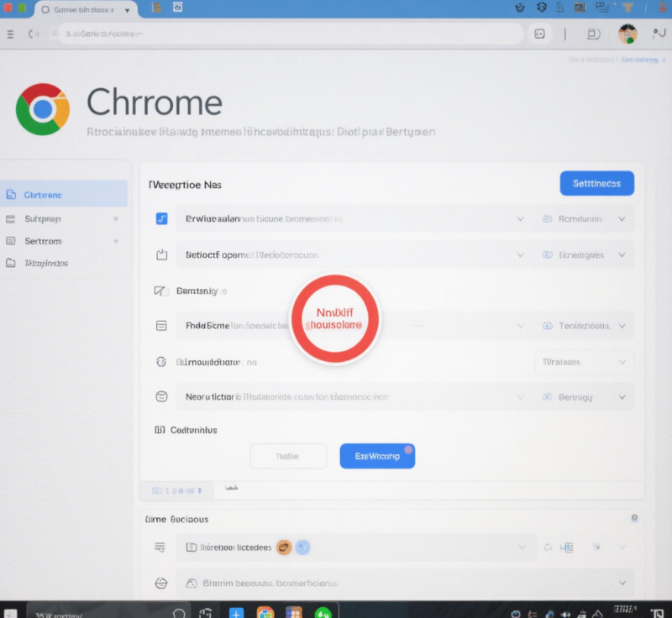Click the circular icon beside Edmouldibare
The image size is (672, 618).
click(160, 362)
